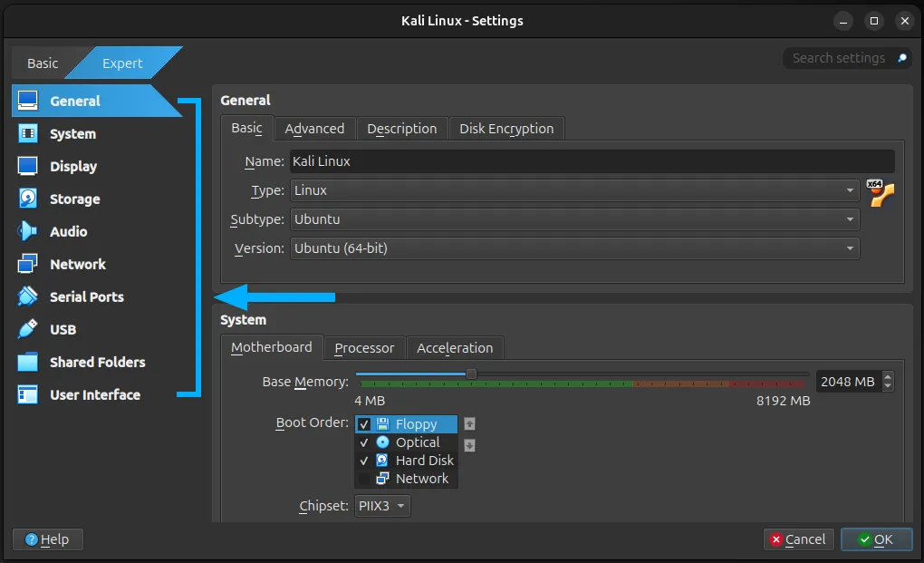The image size is (924, 563).
Task: Click the Hard Disk icon in Boot Order
Action: 382,461
